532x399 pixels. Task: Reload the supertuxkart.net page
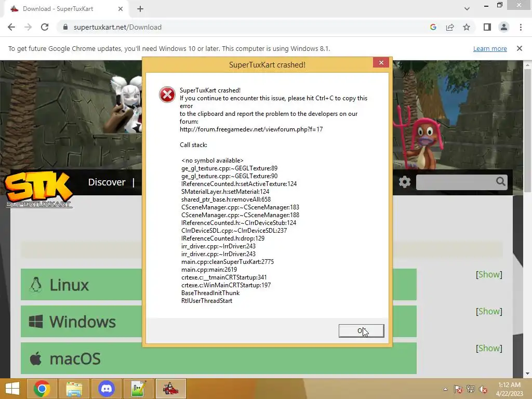pos(45,27)
